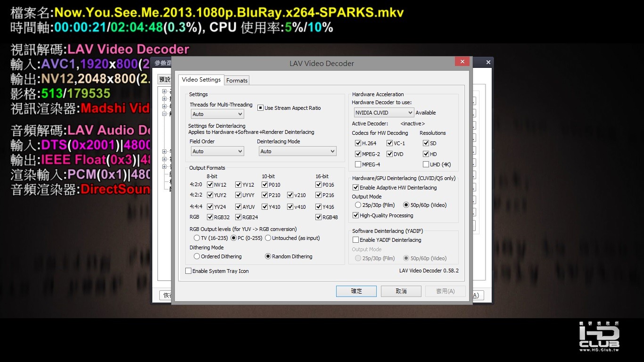
Task: Open the Field Order dropdown
Action: pos(217,151)
